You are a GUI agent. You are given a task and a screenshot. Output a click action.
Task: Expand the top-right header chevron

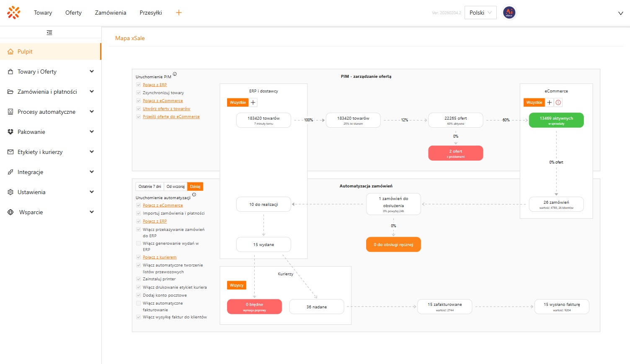coord(620,13)
